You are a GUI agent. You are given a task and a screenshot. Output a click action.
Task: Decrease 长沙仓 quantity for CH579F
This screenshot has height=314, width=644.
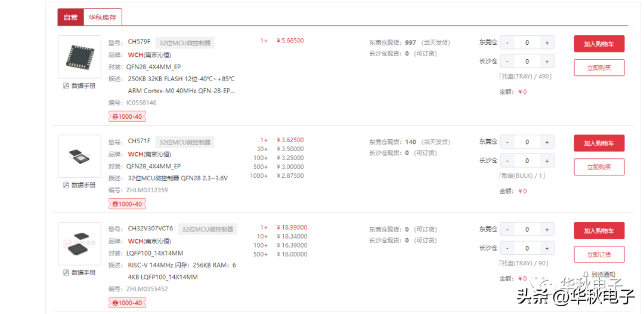pos(507,61)
